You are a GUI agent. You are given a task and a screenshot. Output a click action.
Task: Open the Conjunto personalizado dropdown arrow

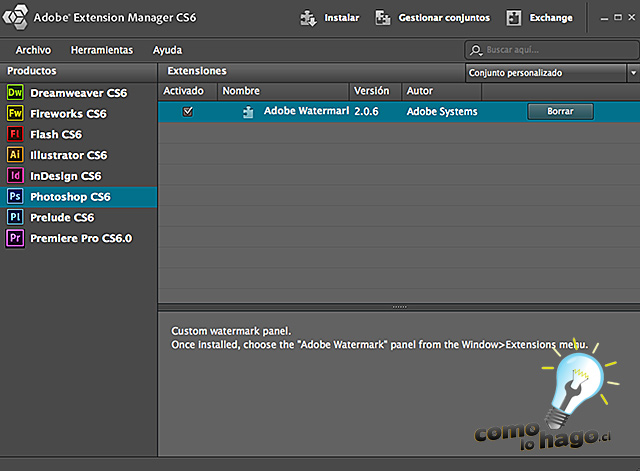633,73
